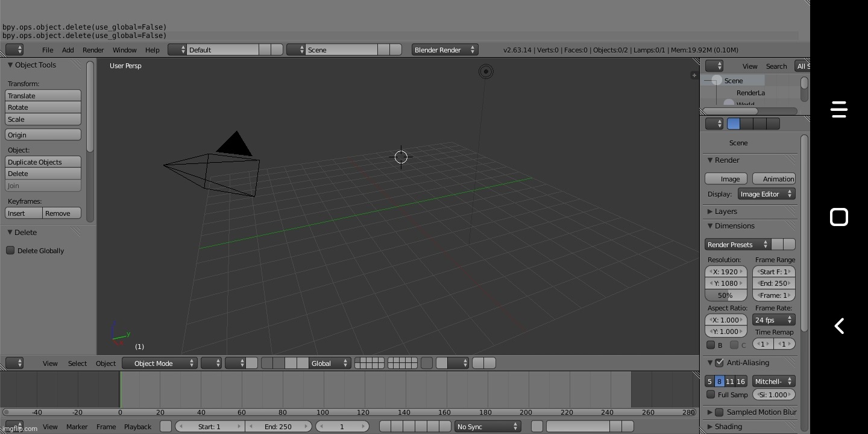Viewport: 868px width, 434px height.
Task: Enable the Sampled Motion Blur checkbox
Action: pyautogui.click(x=719, y=412)
